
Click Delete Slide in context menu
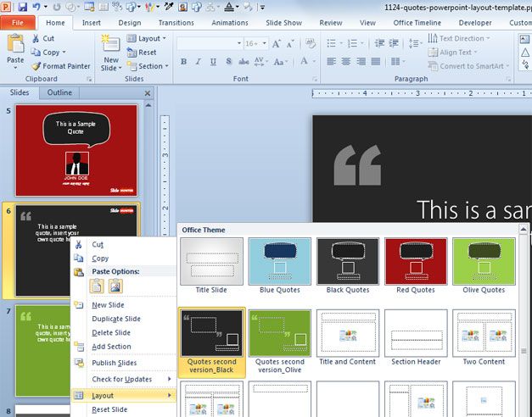click(x=111, y=332)
